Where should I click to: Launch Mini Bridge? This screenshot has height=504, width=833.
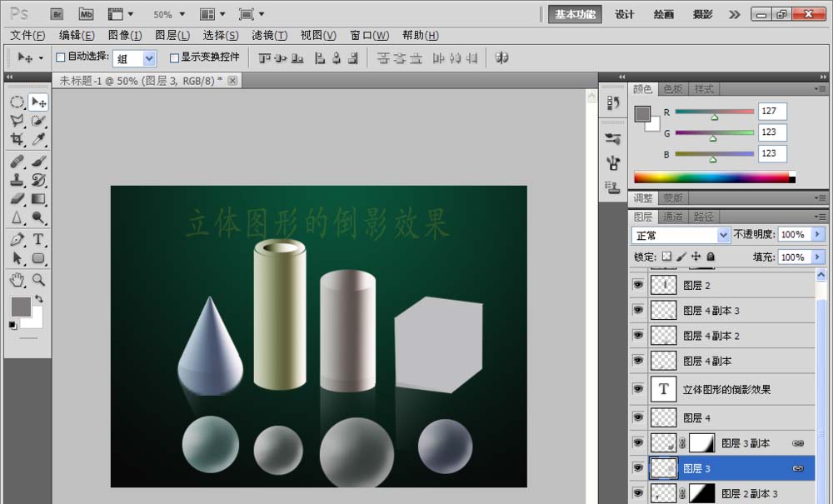(x=86, y=14)
